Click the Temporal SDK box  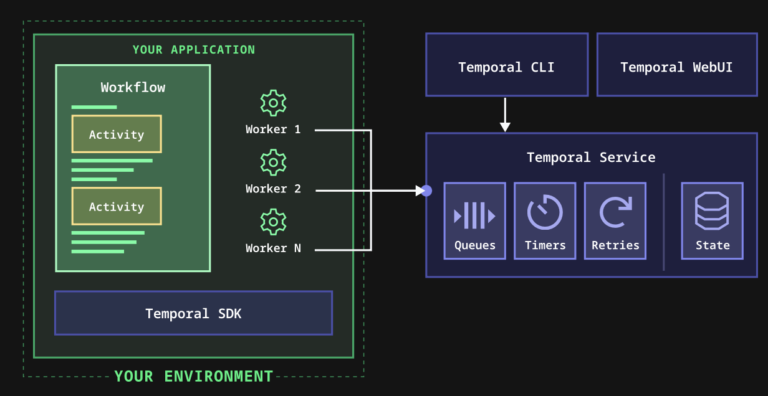[193, 313]
